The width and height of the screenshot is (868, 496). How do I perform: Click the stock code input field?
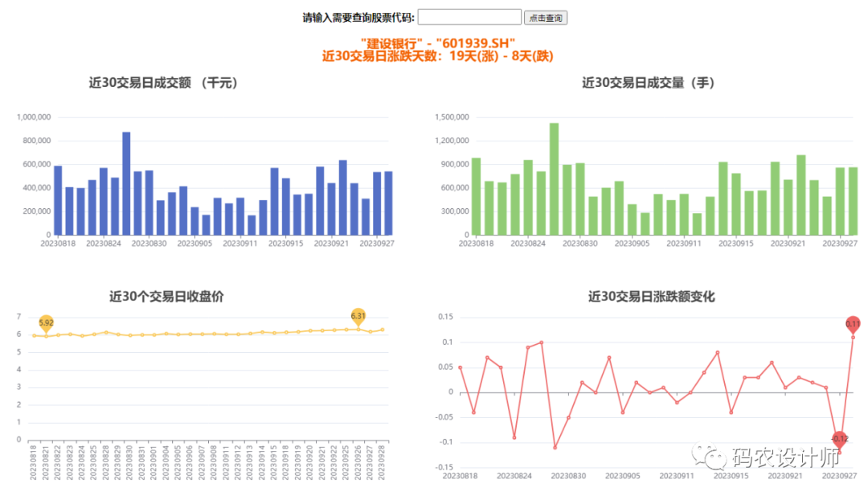tap(469, 17)
